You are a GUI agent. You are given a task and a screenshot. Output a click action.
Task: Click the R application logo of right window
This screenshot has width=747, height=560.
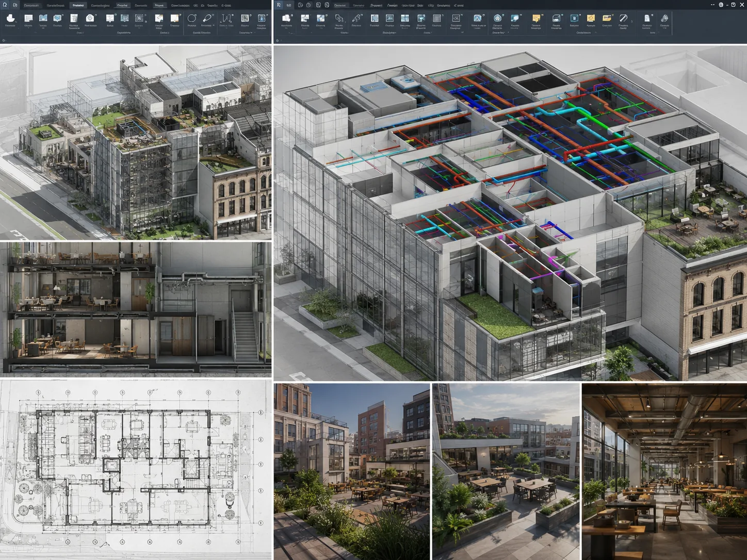coord(279,5)
